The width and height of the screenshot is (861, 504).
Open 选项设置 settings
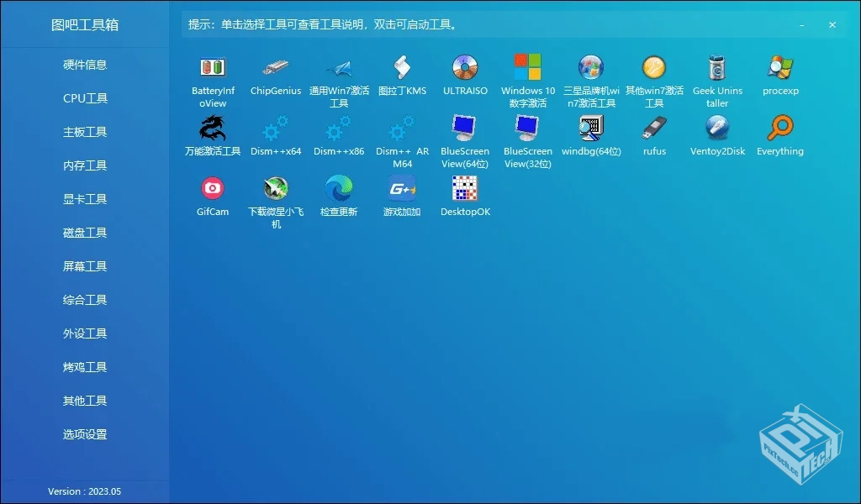point(85,434)
